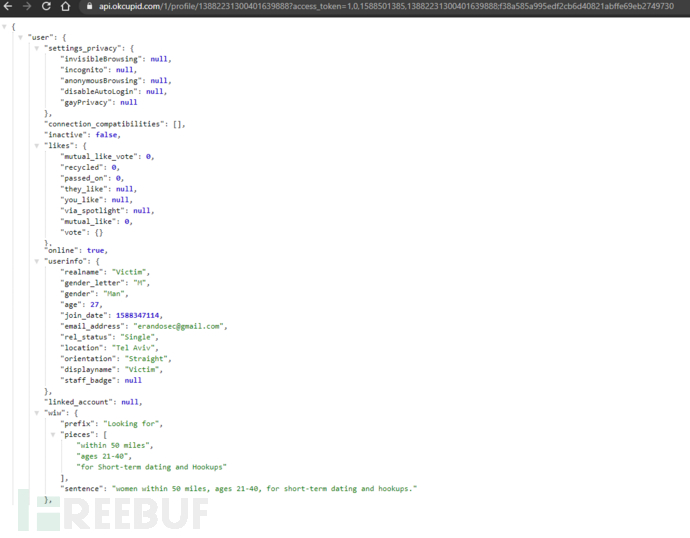
Task: Click the "gender_letter" entry
Action: pyautogui.click(x=105, y=283)
